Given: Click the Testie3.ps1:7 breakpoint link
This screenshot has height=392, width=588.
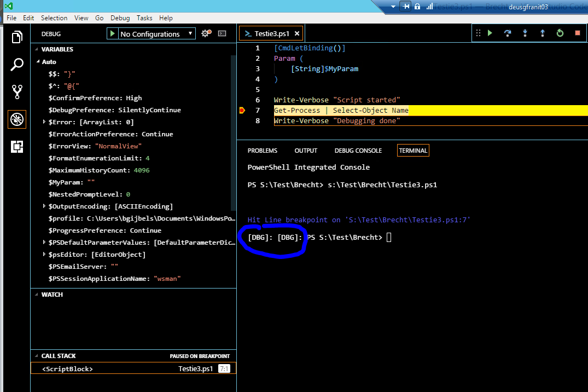Looking at the screenshot, I should (439, 220).
